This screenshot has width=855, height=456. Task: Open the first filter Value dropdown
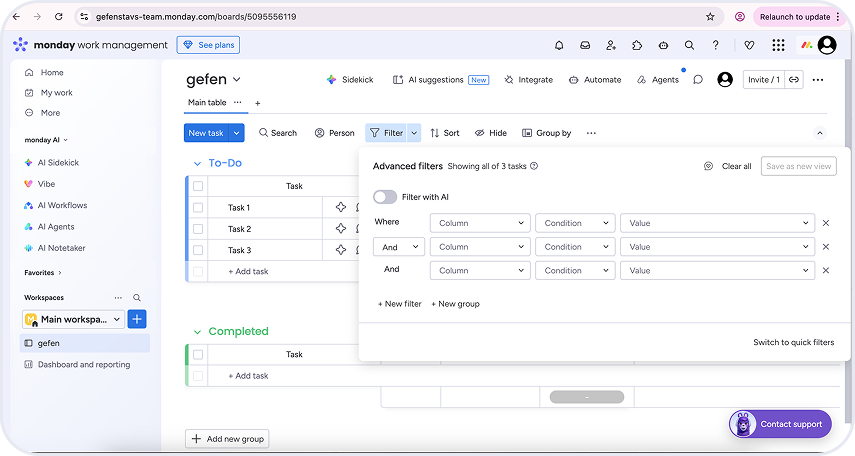point(717,223)
